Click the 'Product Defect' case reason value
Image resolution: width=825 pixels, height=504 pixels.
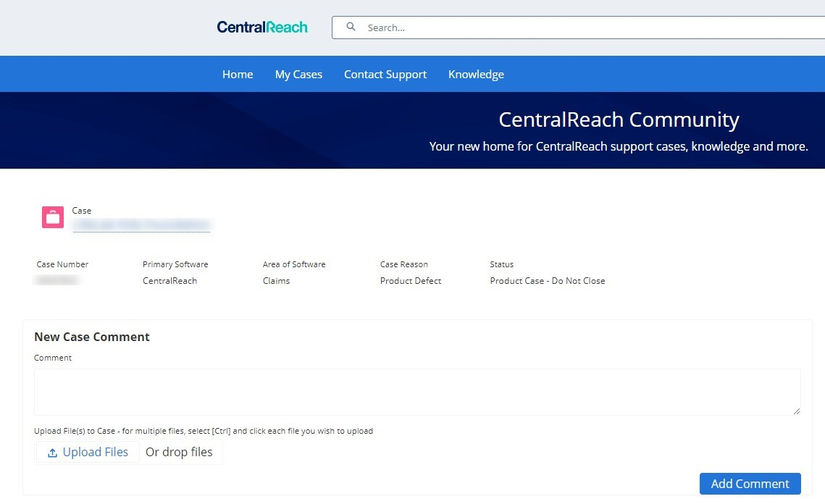pyautogui.click(x=411, y=281)
